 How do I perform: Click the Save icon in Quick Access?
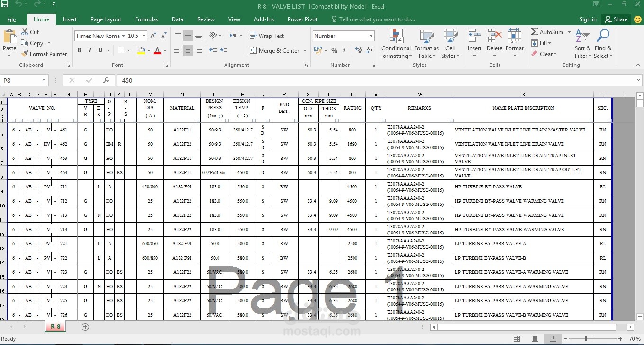5,4
